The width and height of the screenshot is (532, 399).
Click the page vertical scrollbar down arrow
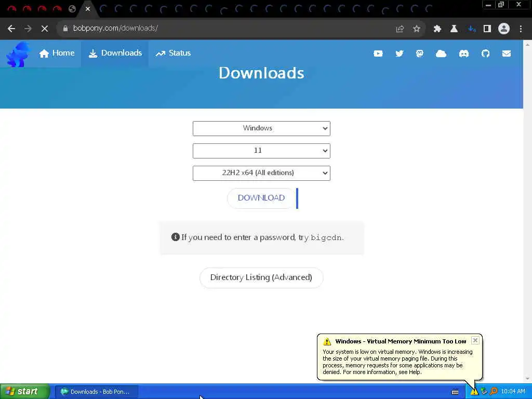coord(527,379)
